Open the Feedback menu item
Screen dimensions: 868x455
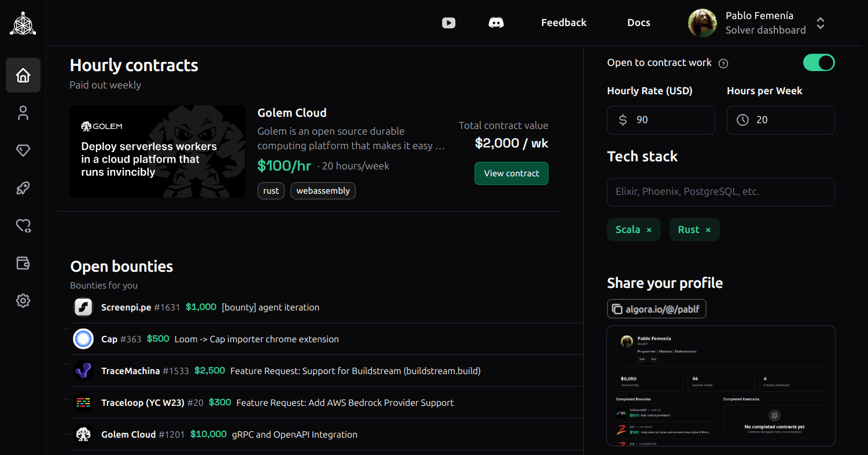[x=564, y=23]
